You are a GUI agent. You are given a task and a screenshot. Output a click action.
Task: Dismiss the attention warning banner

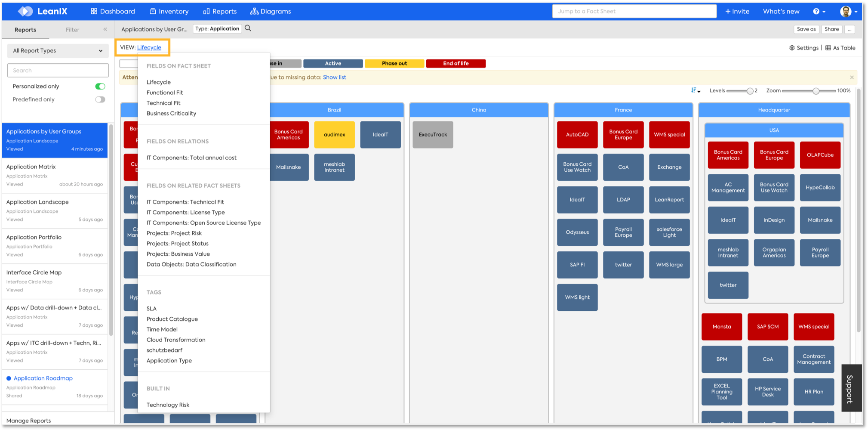click(852, 77)
